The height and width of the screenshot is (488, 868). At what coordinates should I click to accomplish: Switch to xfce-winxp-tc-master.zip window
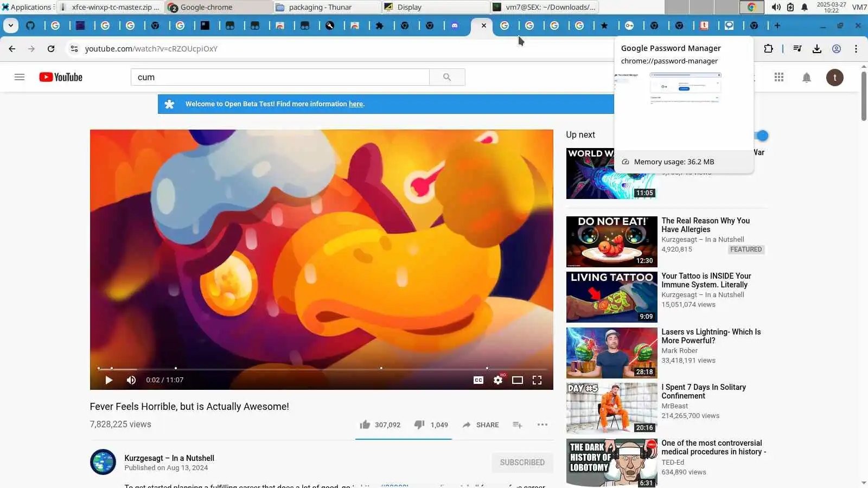110,7
